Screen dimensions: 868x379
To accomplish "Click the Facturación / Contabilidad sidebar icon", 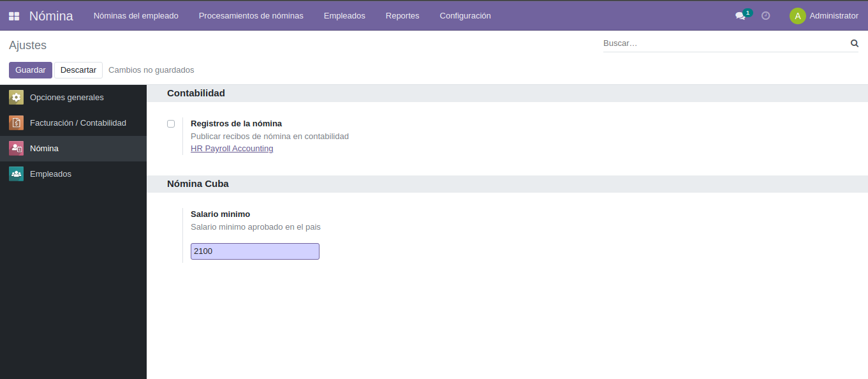I will (x=16, y=123).
